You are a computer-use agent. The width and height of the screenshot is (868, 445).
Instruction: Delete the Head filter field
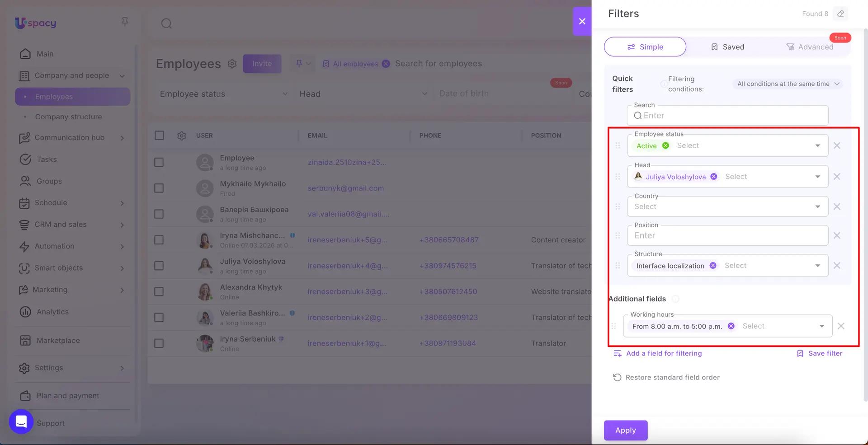837,177
